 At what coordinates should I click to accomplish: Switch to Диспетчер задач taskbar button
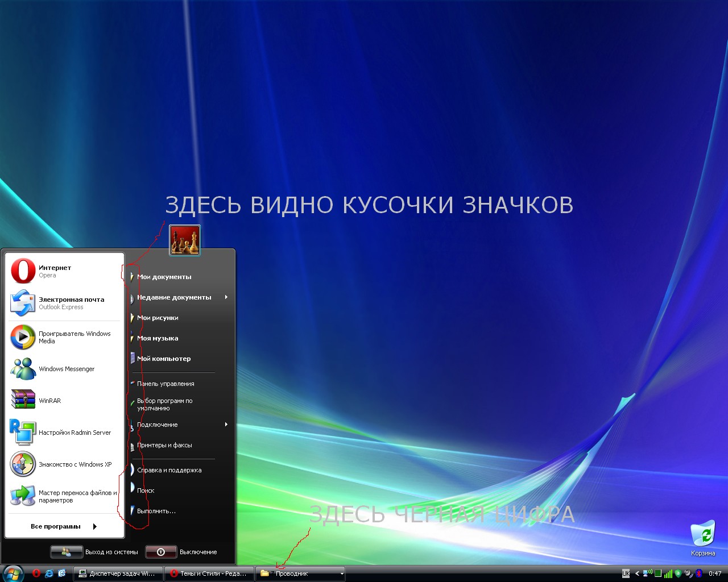point(118,573)
